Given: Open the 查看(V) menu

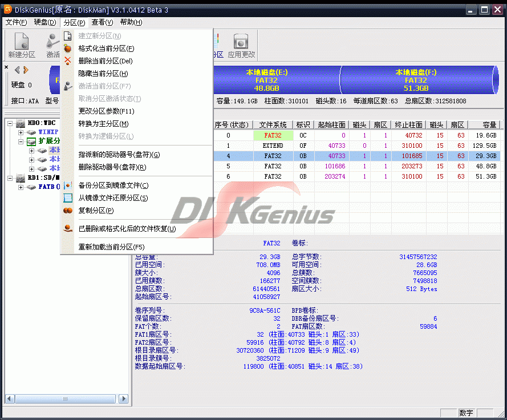Looking at the screenshot, I should [x=102, y=22].
